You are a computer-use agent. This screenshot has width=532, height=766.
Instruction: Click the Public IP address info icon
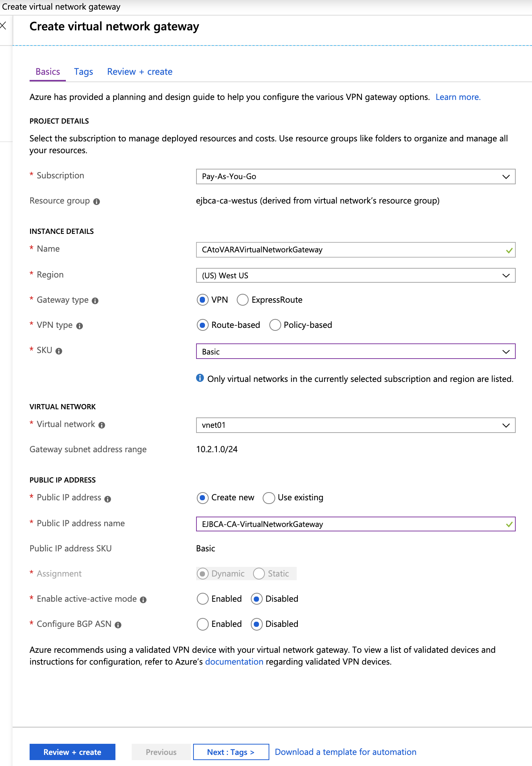(108, 499)
